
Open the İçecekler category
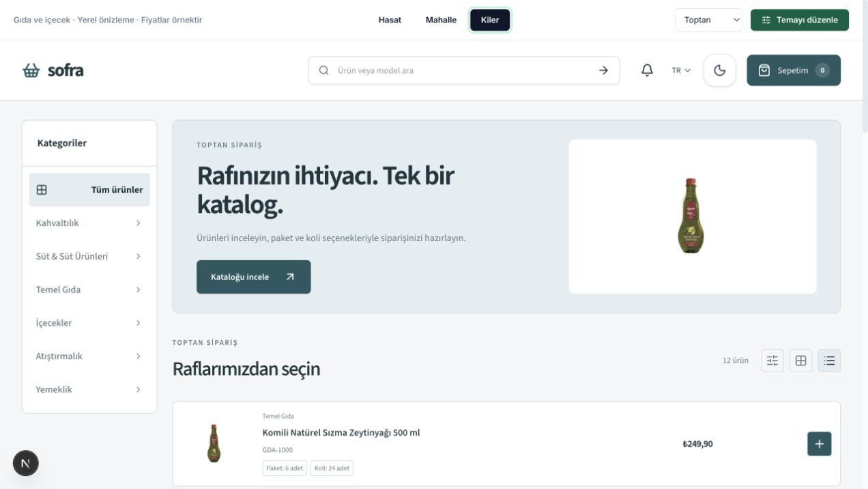(x=89, y=323)
